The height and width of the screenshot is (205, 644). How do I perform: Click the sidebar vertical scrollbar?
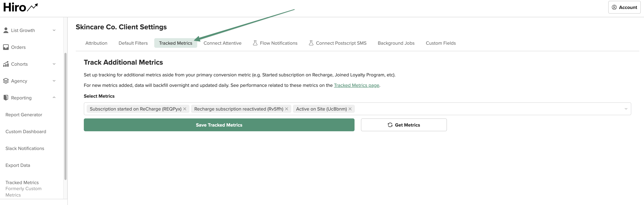(65, 116)
